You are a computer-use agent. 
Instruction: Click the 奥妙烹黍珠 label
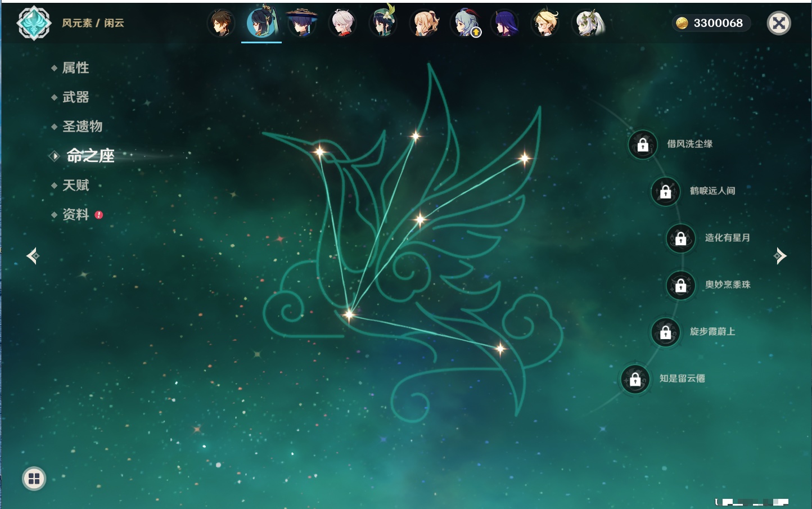tap(728, 285)
